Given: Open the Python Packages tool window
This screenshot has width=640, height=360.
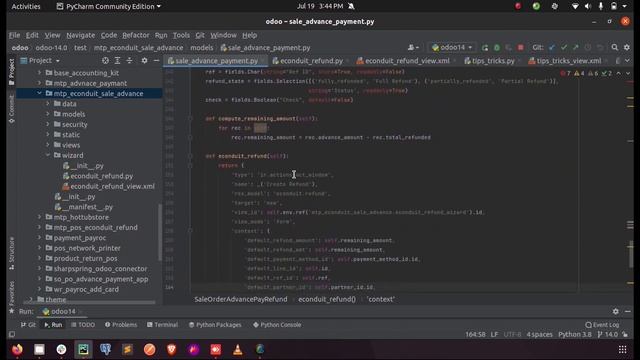Looking at the screenshot, I should coord(215,325).
